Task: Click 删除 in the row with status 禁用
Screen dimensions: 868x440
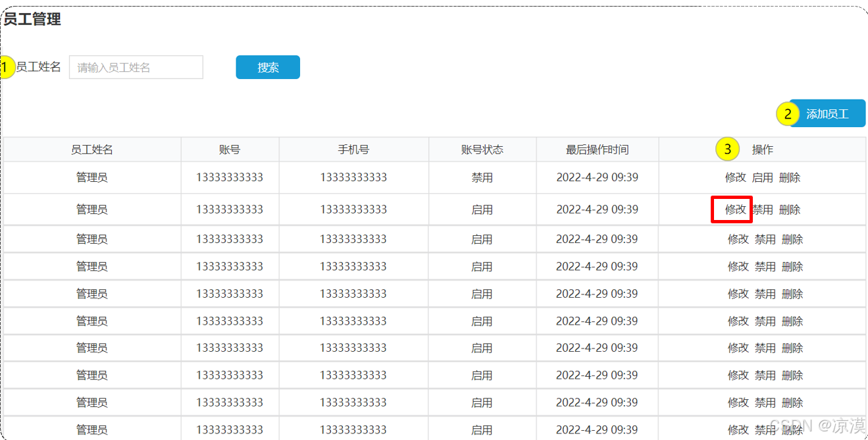Action: click(790, 177)
